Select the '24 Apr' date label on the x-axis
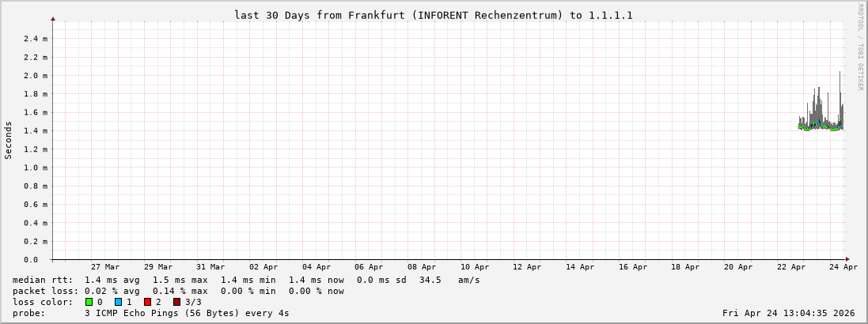868x324 pixels. tap(844, 267)
